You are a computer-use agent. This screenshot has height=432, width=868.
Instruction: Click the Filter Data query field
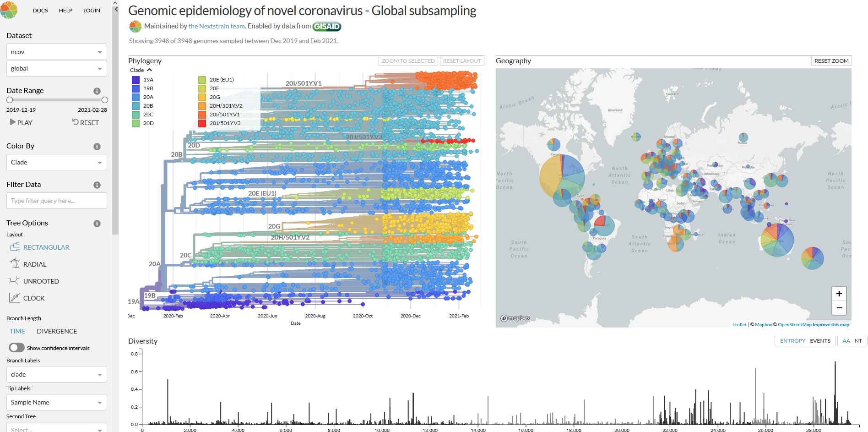point(56,201)
